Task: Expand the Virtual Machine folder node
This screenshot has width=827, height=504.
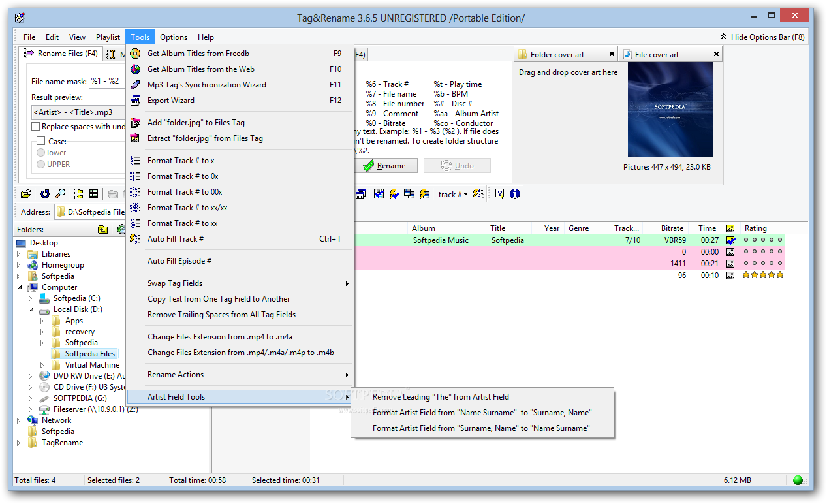Action: [42, 365]
